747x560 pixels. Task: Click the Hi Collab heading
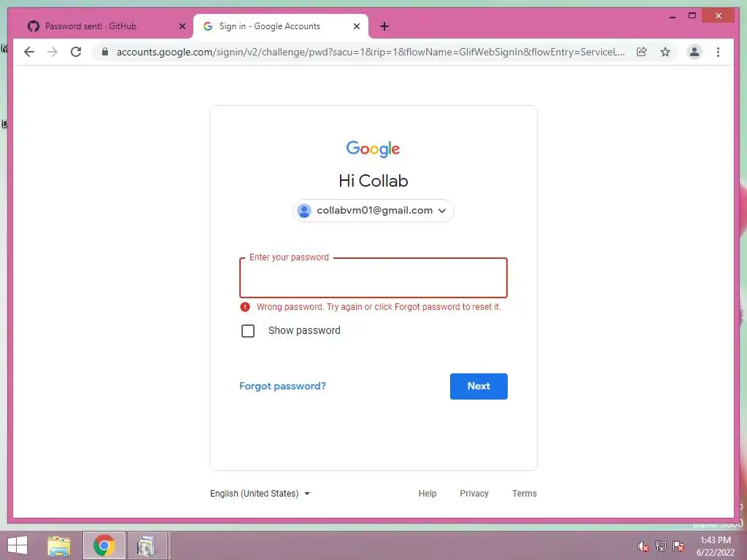(x=373, y=181)
